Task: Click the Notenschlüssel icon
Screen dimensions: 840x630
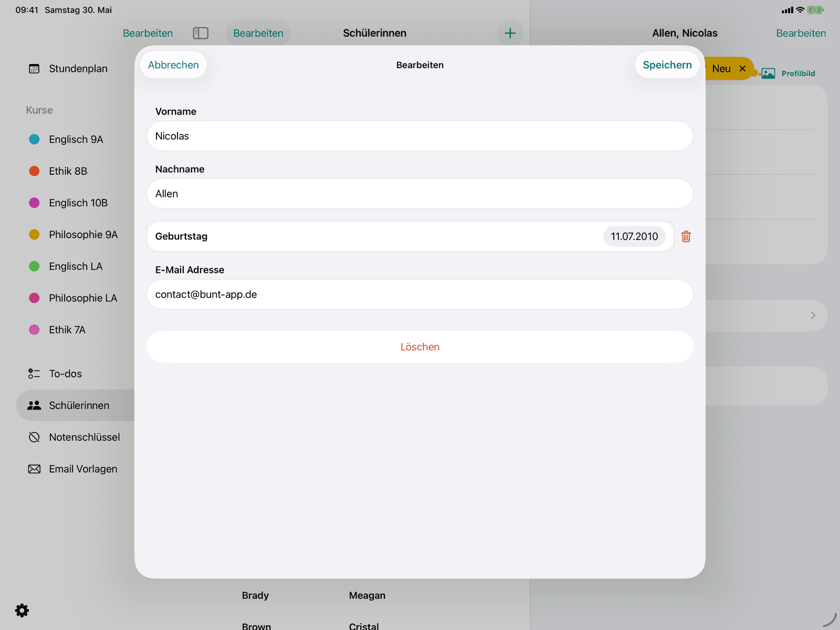Action: pyautogui.click(x=34, y=437)
